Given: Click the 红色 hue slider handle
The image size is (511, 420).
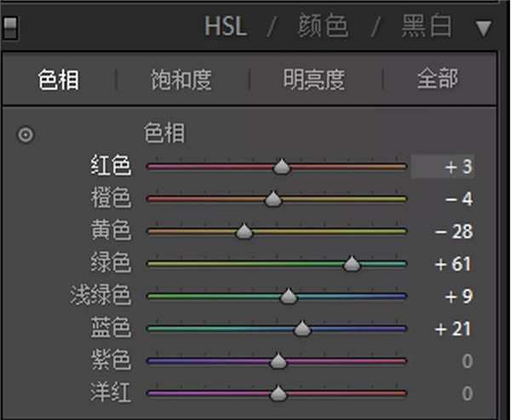Looking at the screenshot, I should (x=282, y=168).
